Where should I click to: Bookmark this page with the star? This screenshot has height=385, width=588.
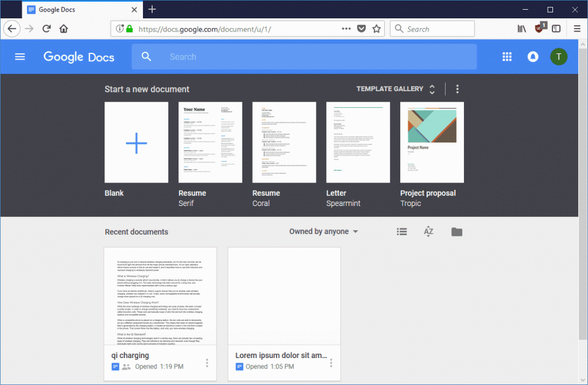coord(377,29)
